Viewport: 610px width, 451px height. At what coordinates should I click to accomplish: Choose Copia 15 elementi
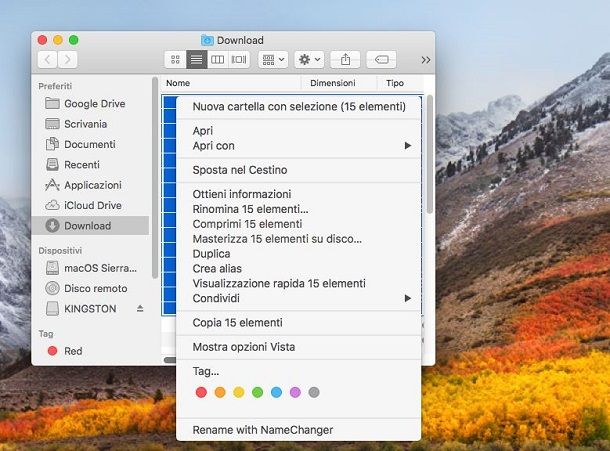(298, 323)
